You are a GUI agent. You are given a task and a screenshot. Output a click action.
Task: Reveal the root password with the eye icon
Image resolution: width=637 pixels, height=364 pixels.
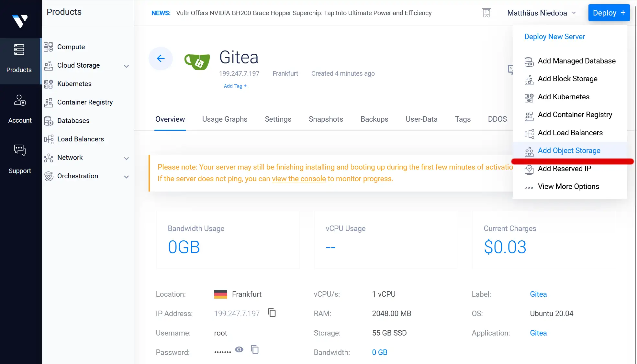(x=239, y=349)
